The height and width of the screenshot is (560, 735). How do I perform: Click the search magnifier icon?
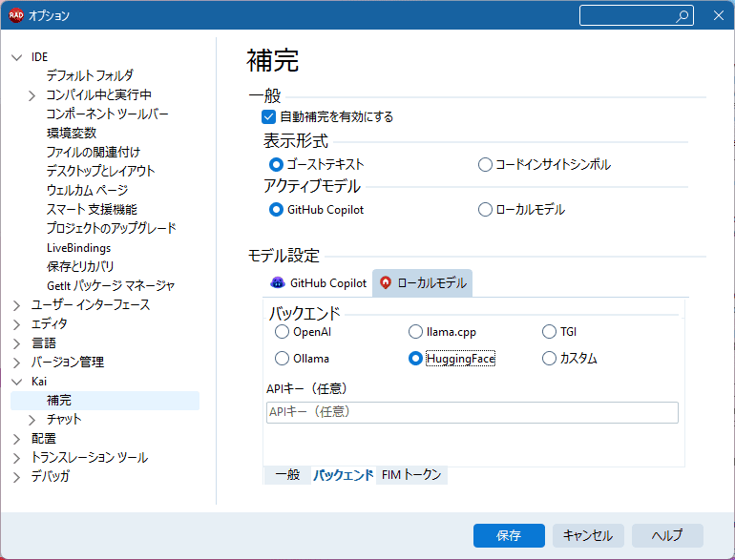(x=682, y=16)
